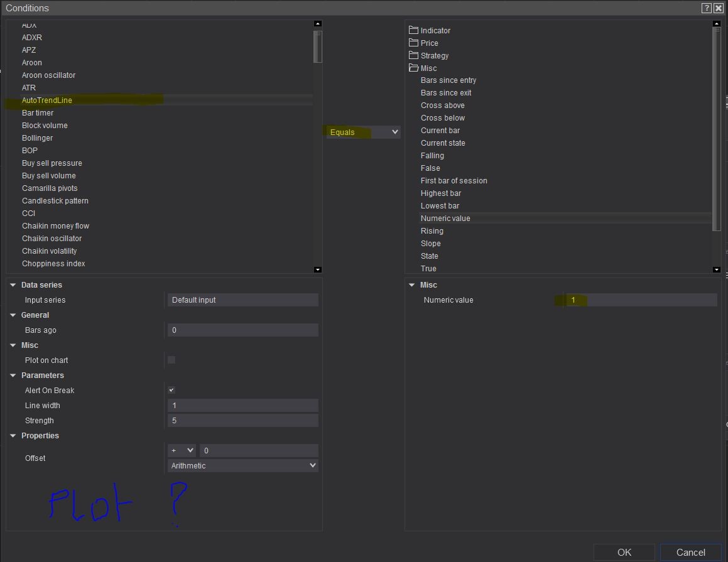Select BOP indicator
Viewport: 728px width, 562px height.
click(x=30, y=150)
